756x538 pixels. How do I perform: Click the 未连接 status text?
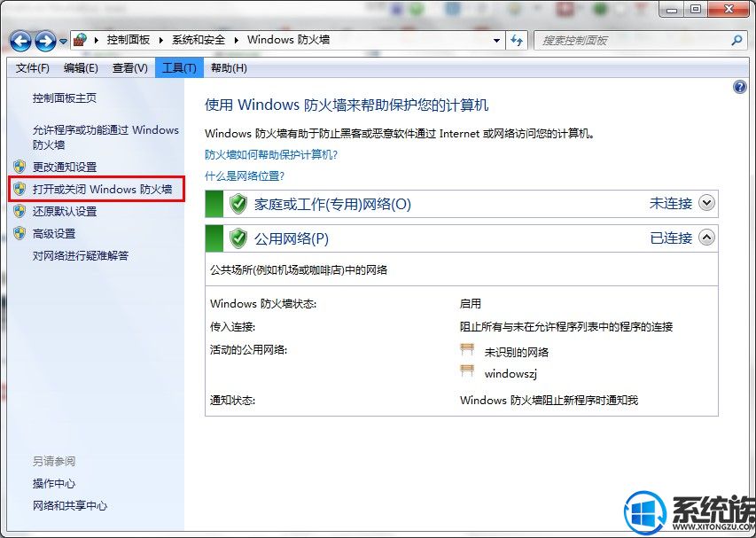(x=671, y=204)
